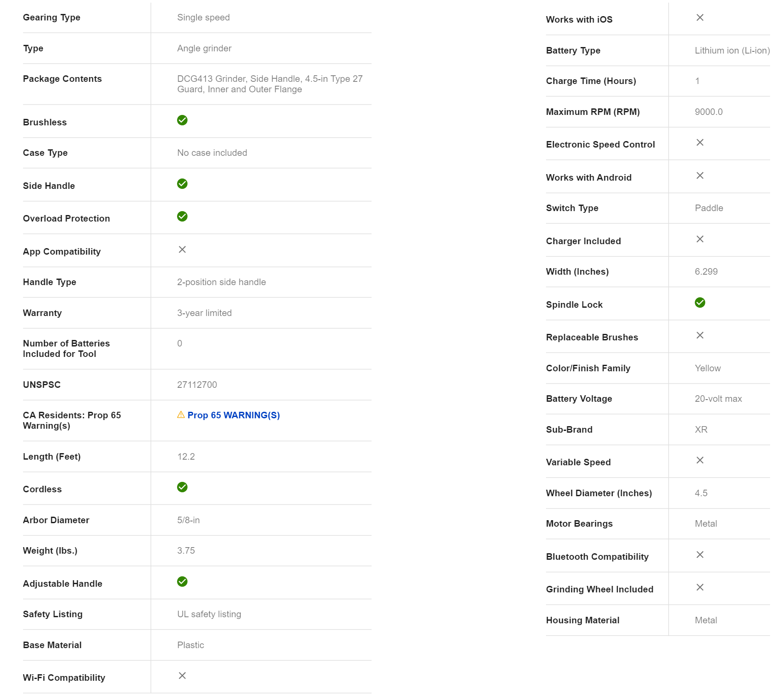Click the X icon beside App Compatibility
The width and height of the screenshot is (784, 696).
182,249
